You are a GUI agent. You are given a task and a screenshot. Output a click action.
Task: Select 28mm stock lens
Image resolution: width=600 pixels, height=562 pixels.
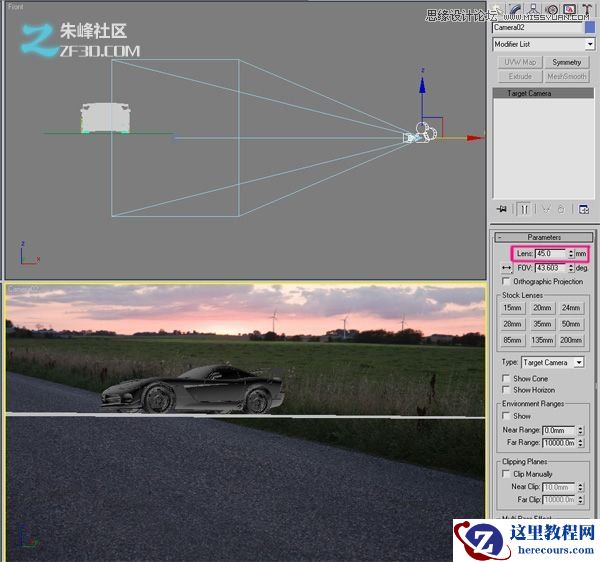point(512,324)
